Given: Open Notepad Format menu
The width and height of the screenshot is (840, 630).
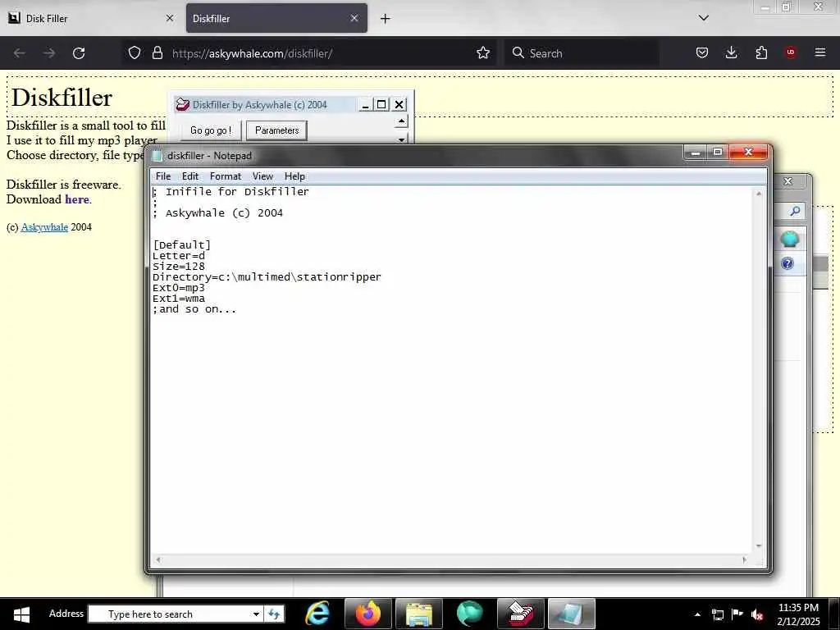Looking at the screenshot, I should [225, 176].
